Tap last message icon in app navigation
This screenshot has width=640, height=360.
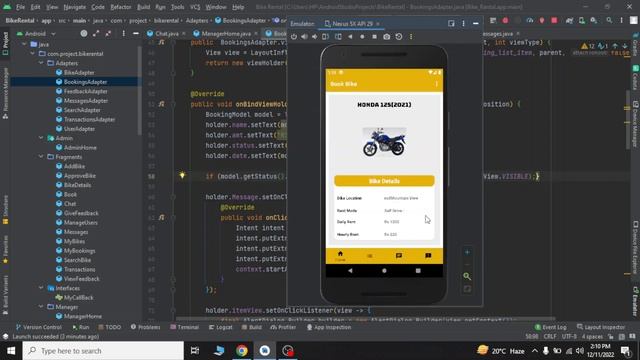point(428,256)
